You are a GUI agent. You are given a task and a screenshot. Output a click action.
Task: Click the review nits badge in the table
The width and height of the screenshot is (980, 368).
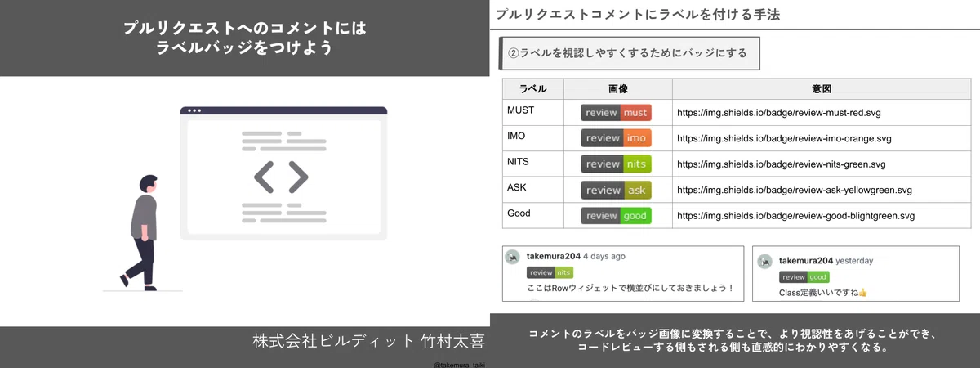616,164
